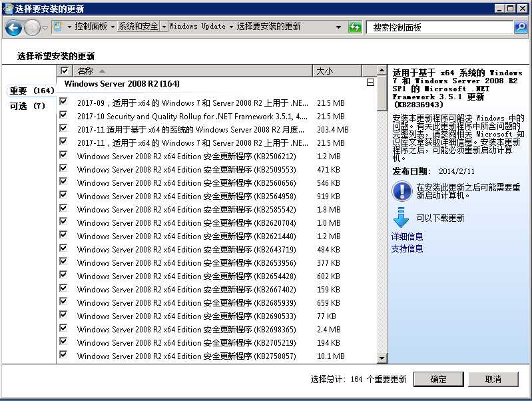This screenshot has height=401, width=532.
Task: Uncheck 2017-11 月度 rollup 203.4 MB checkbox
Action: coord(63,128)
